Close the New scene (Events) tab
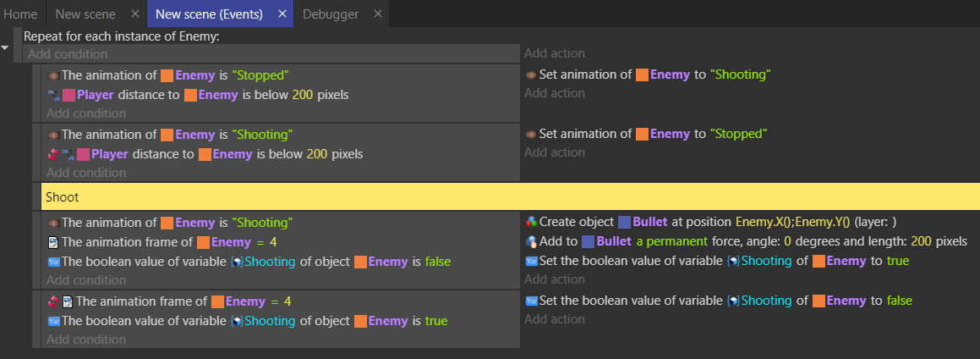 pos(282,14)
